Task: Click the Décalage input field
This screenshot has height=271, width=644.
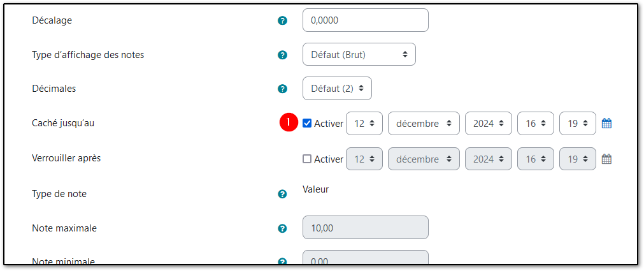Action: (365, 20)
